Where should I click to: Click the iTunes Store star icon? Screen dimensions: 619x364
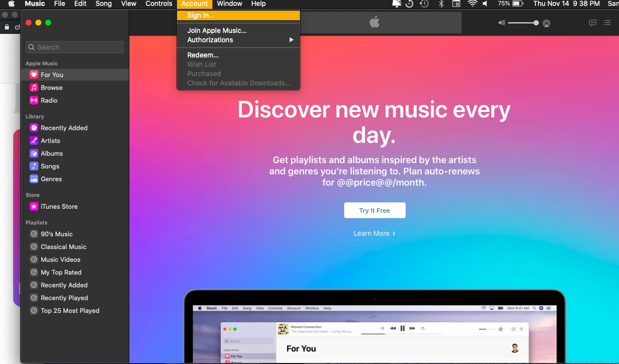tap(33, 206)
